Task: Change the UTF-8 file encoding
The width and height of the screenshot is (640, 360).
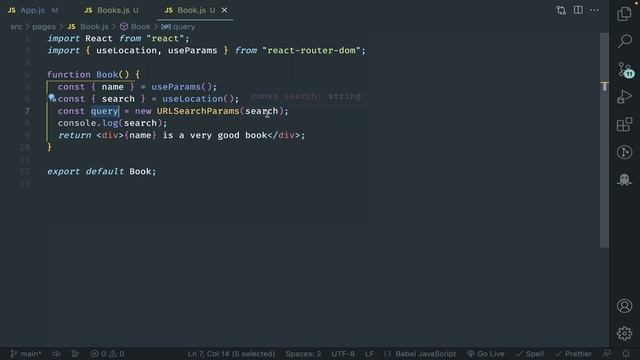Action: tap(343, 354)
